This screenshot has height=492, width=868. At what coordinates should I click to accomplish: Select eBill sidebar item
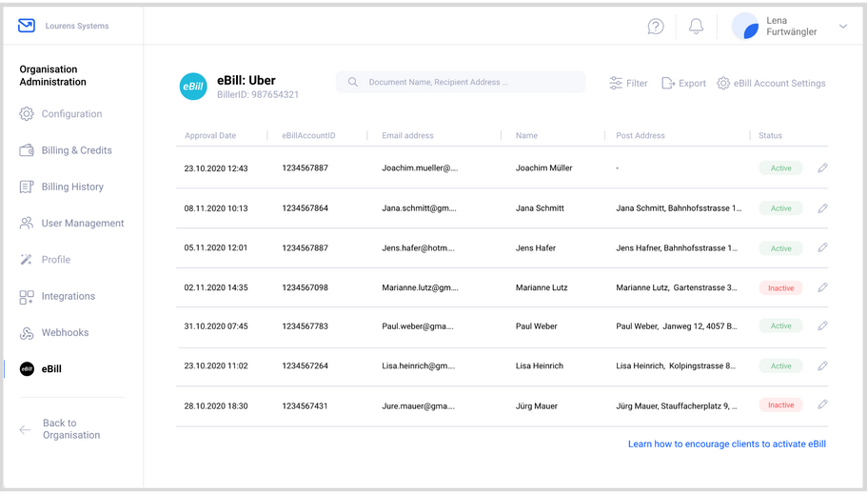(x=51, y=368)
